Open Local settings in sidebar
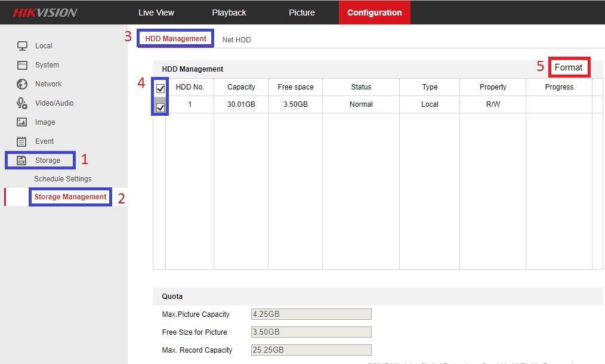This screenshot has width=605, height=364. 44,46
